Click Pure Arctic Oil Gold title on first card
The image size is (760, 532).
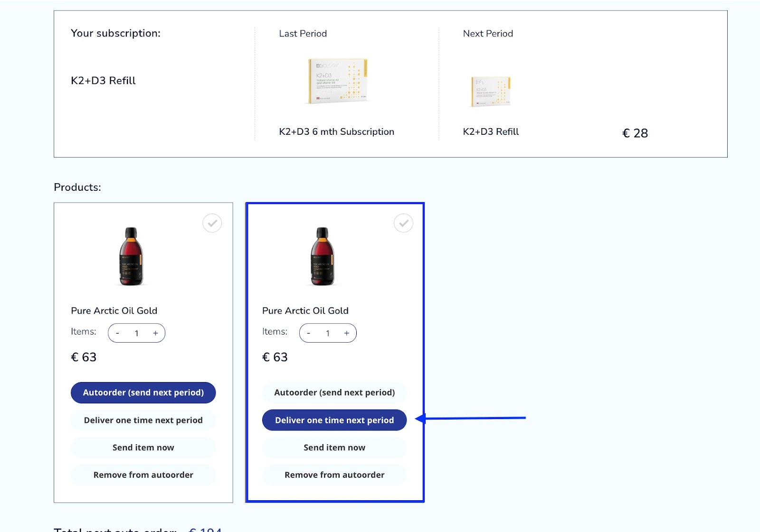[114, 310]
